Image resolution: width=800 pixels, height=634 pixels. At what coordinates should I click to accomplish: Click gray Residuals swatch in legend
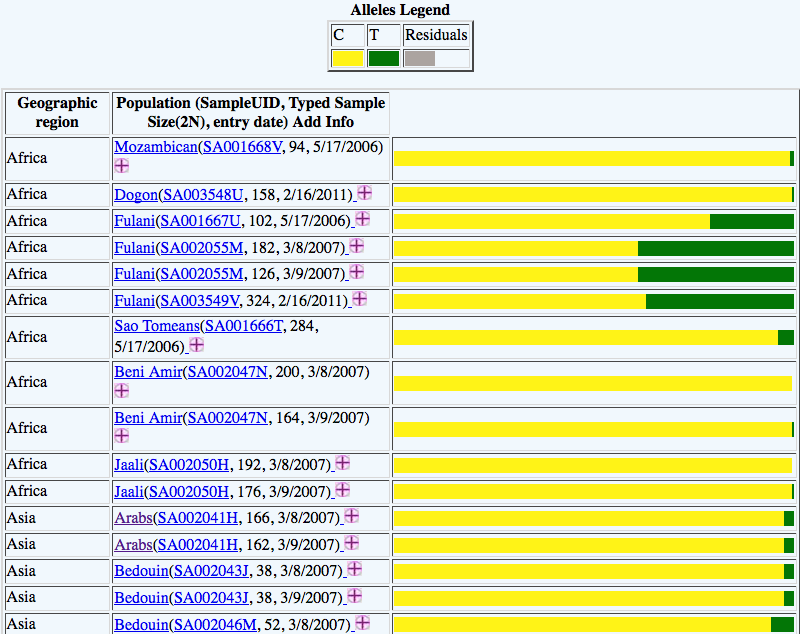pos(419,58)
